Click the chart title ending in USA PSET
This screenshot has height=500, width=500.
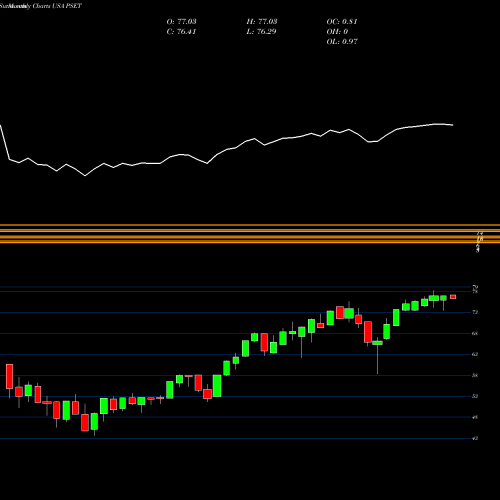[41, 6]
